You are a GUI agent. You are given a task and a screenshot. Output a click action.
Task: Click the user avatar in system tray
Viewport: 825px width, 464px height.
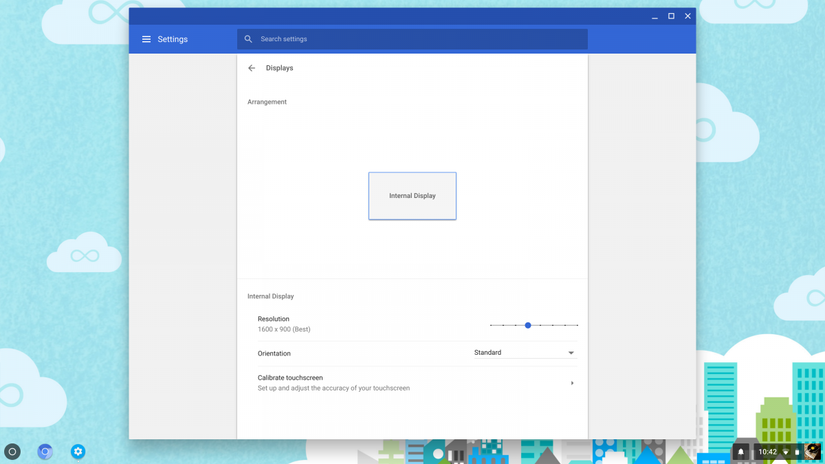coord(812,452)
